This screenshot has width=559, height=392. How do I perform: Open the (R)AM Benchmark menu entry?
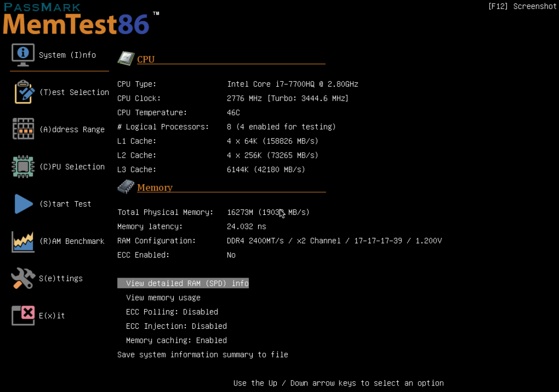pyautogui.click(x=72, y=241)
